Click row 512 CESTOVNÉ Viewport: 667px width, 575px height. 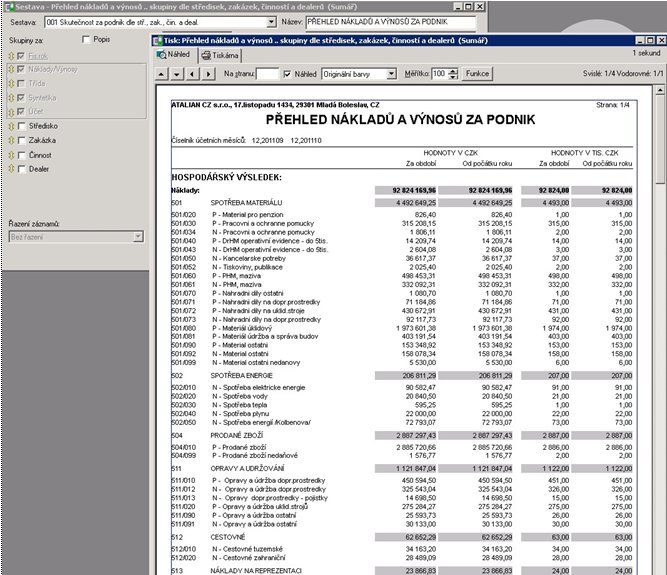click(x=402, y=537)
